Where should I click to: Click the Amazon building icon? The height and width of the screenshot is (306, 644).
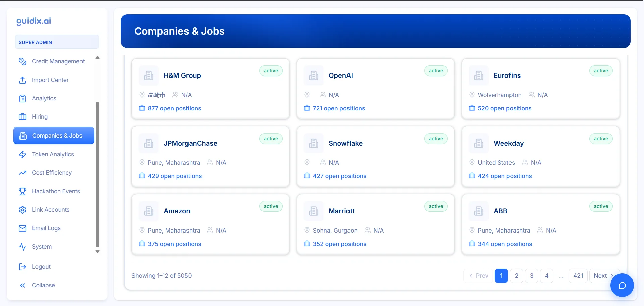(149, 211)
